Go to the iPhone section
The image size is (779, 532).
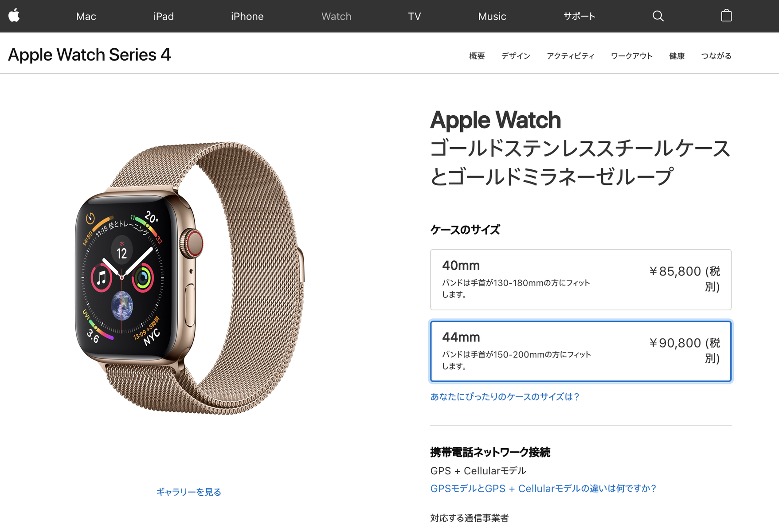click(247, 16)
